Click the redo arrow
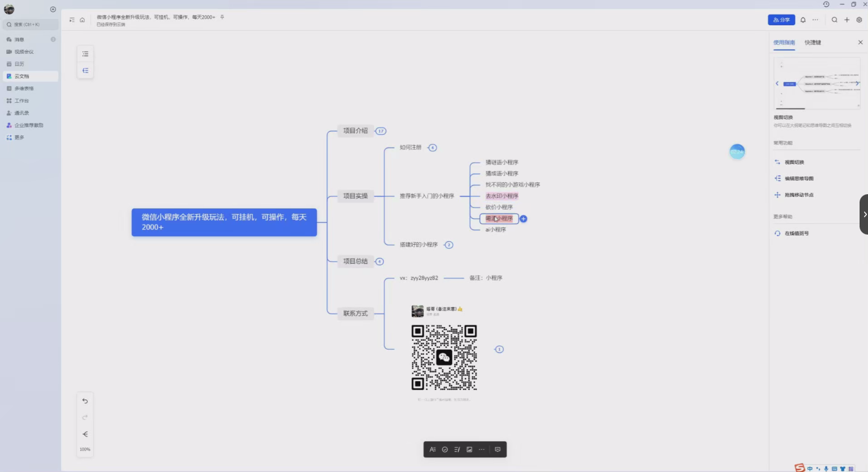The width and height of the screenshot is (868, 472). pyautogui.click(x=85, y=418)
